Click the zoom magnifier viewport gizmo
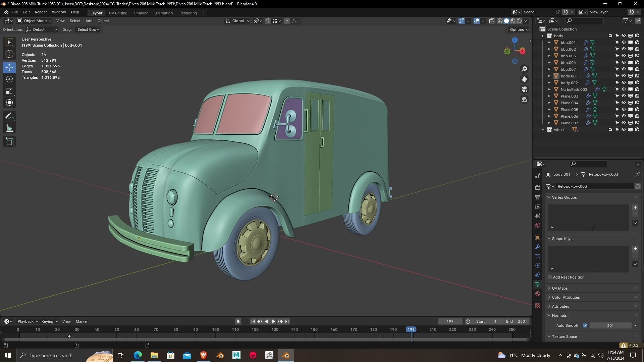 (x=524, y=69)
